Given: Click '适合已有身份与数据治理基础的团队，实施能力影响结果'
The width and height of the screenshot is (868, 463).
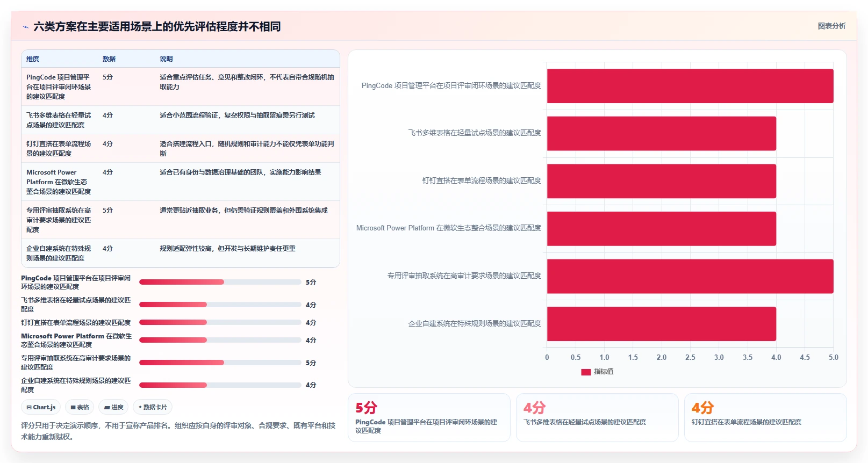Looking at the screenshot, I should click(240, 172).
